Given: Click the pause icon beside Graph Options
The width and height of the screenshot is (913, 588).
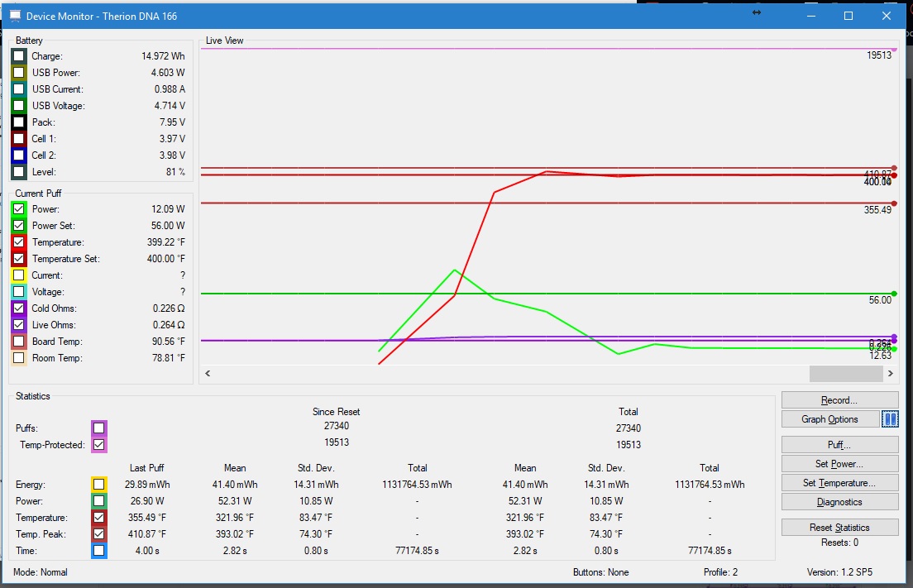Looking at the screenshot, I should (x=889, y=419).
